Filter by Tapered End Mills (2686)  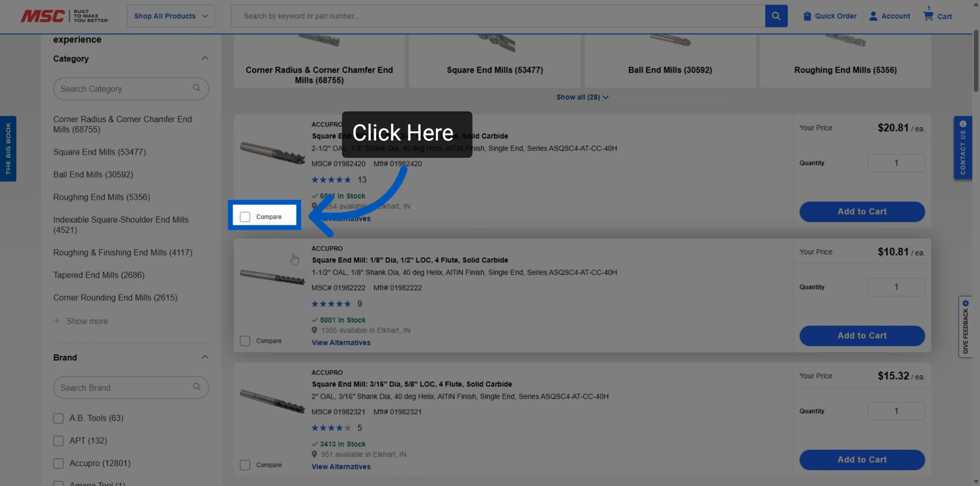99,275
